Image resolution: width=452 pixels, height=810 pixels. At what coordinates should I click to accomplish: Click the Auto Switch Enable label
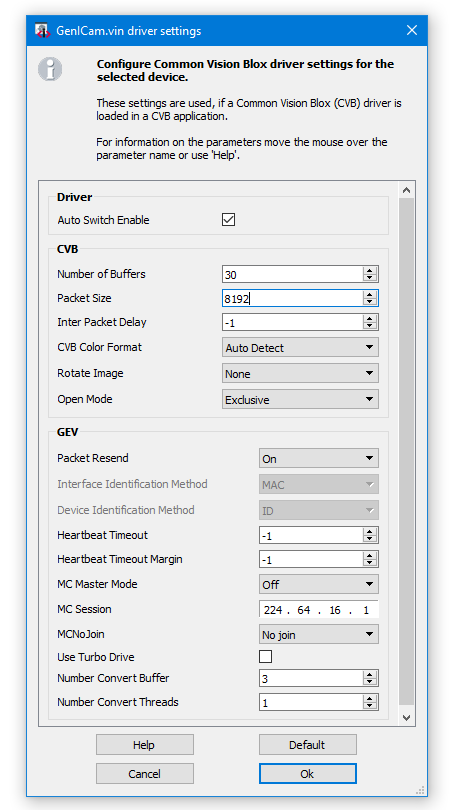pyautogui.click(x=103, y=220)
